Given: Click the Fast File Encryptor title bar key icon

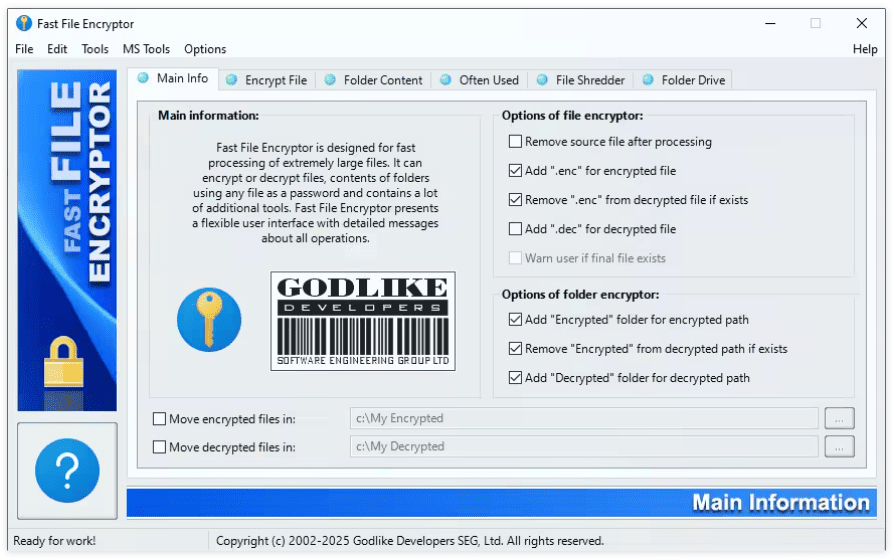Looking at the screenshot, I should point(24,23).
